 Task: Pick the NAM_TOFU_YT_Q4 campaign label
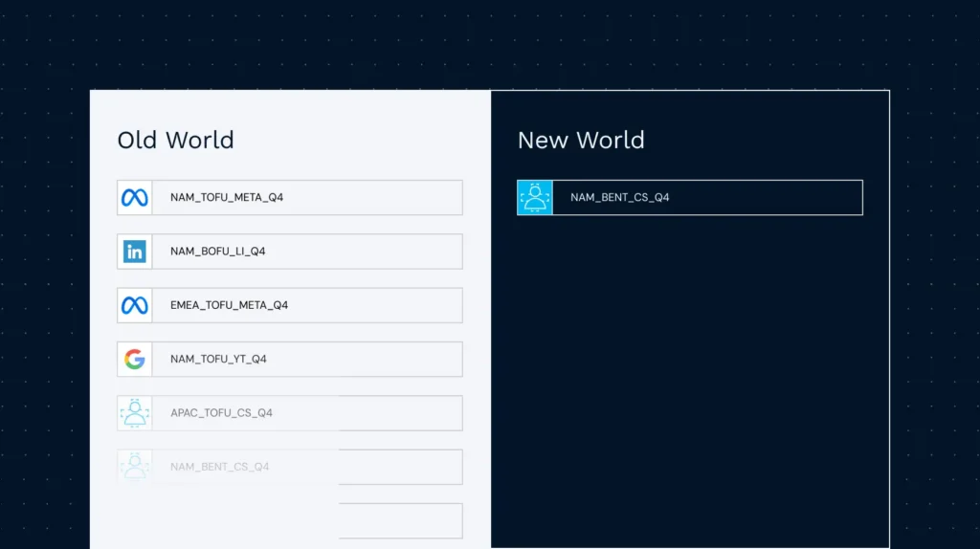coord(218,360)
